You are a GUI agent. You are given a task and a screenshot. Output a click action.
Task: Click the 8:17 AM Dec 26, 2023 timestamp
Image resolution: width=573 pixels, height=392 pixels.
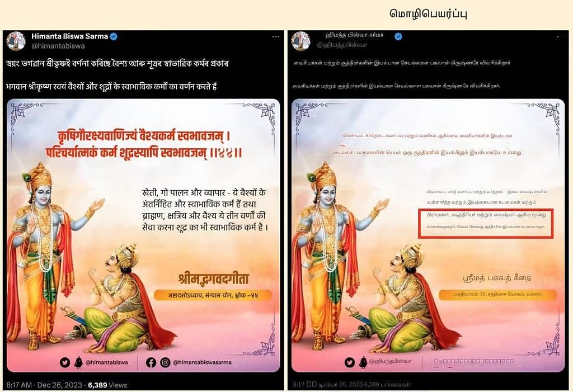tap(44, 385)
